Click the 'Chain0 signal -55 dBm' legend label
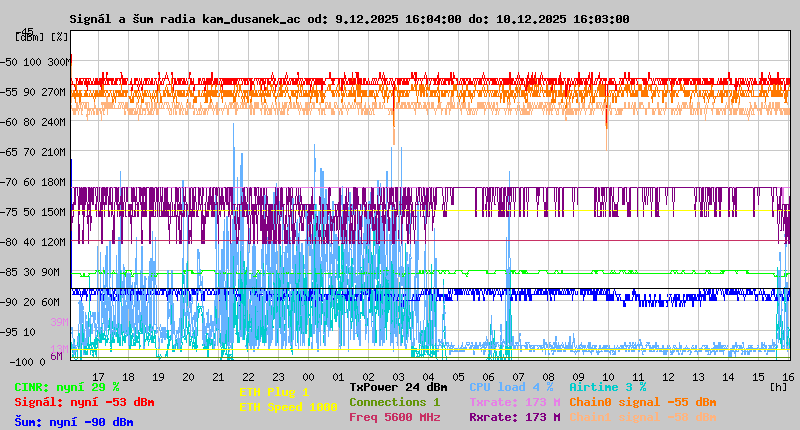Viewport: 800px width, 430px height. pos(643,402)
